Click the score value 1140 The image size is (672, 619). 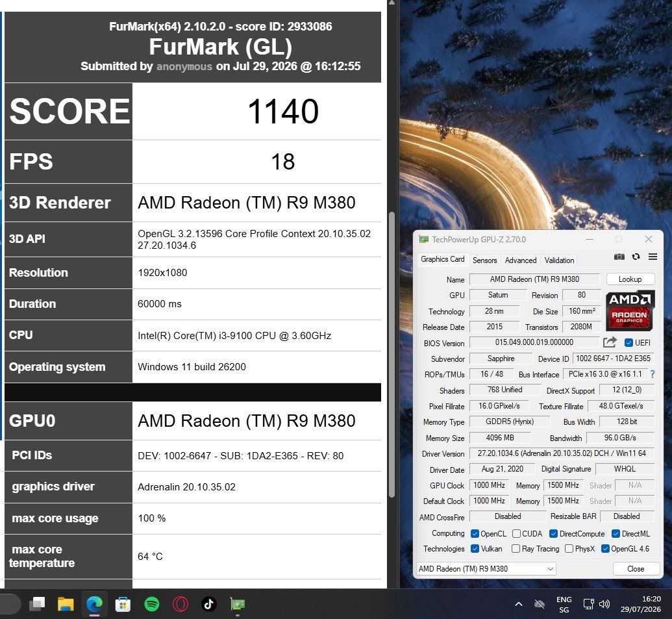tap(283, 112)
